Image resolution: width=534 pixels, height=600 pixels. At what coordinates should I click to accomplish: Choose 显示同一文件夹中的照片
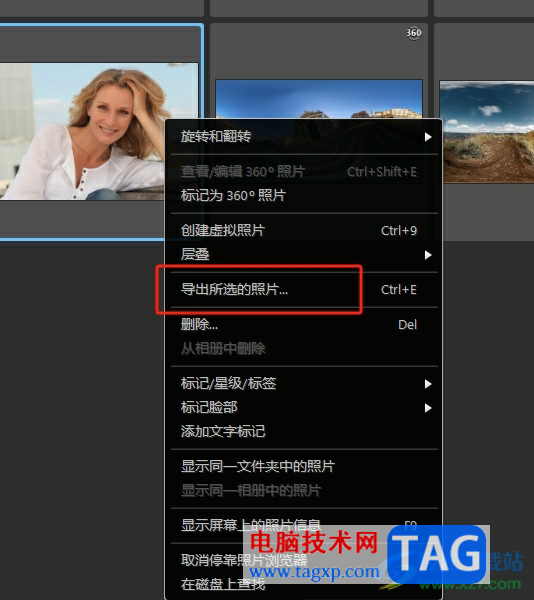[304, 466]
